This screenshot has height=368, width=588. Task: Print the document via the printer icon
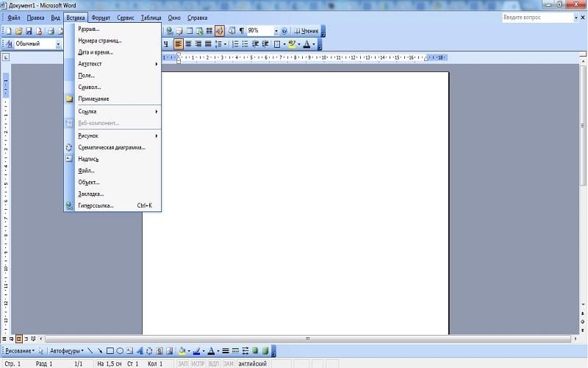pos(51,31)
